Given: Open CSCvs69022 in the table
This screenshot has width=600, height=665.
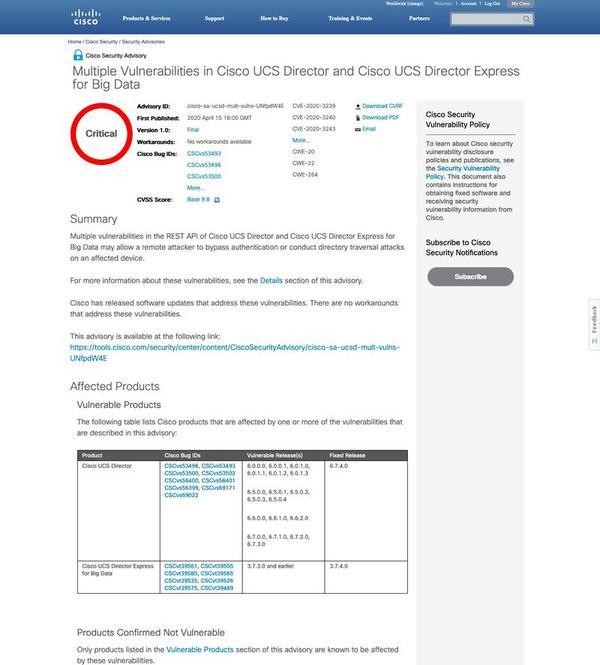Looking at the screenshot, I should (x=181, y=495).
